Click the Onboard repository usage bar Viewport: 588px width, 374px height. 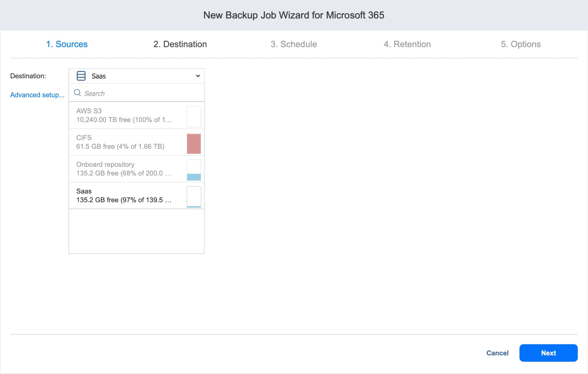194,170
